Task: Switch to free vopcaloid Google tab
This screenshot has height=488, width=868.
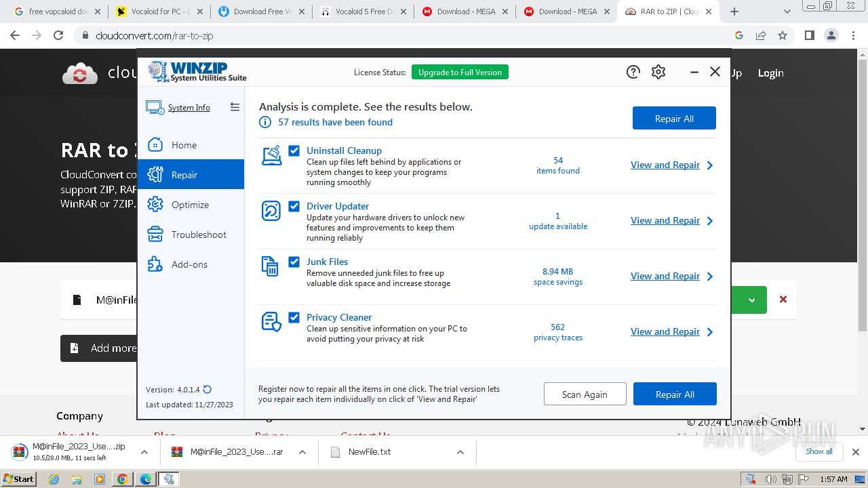Action: pyautogui.click(x=56, y=12)
